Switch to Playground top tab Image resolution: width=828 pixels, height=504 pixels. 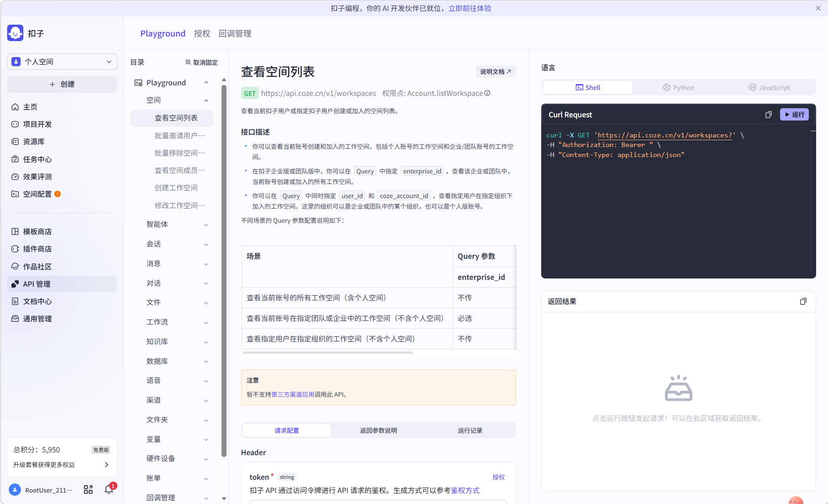163,33
